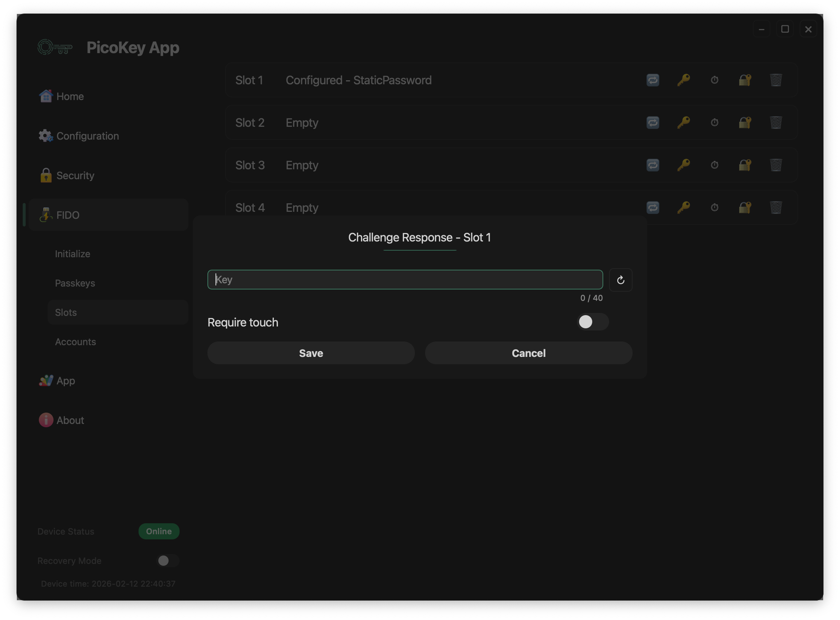
Task: Click into the Key input field
Action: pyautogui.click(x=405, y=280)
